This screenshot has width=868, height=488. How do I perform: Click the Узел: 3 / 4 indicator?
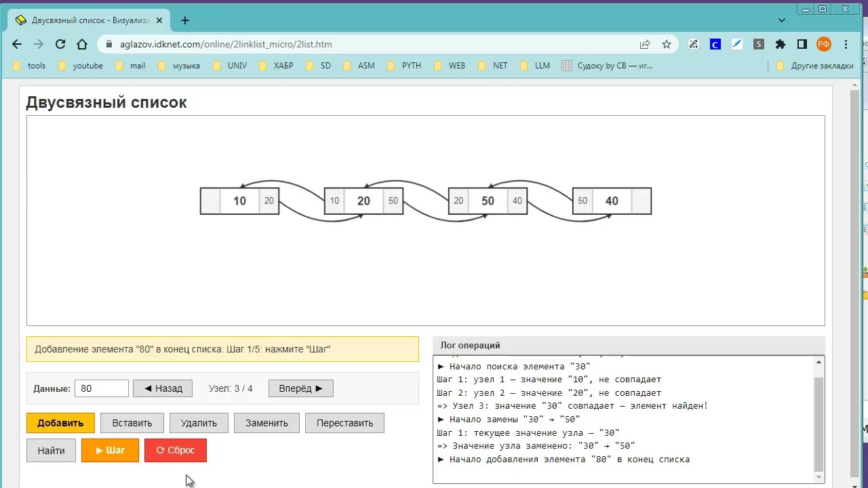tap(231, 388)
